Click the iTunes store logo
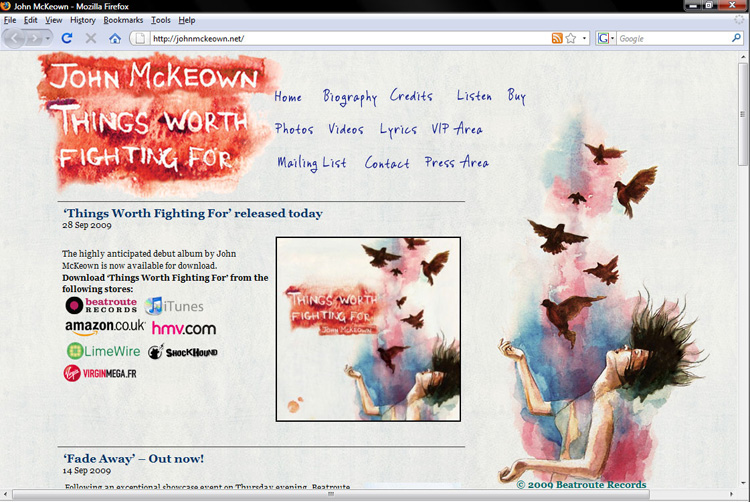The width and height of the screenshot is (750, 502). coord(174,306)
